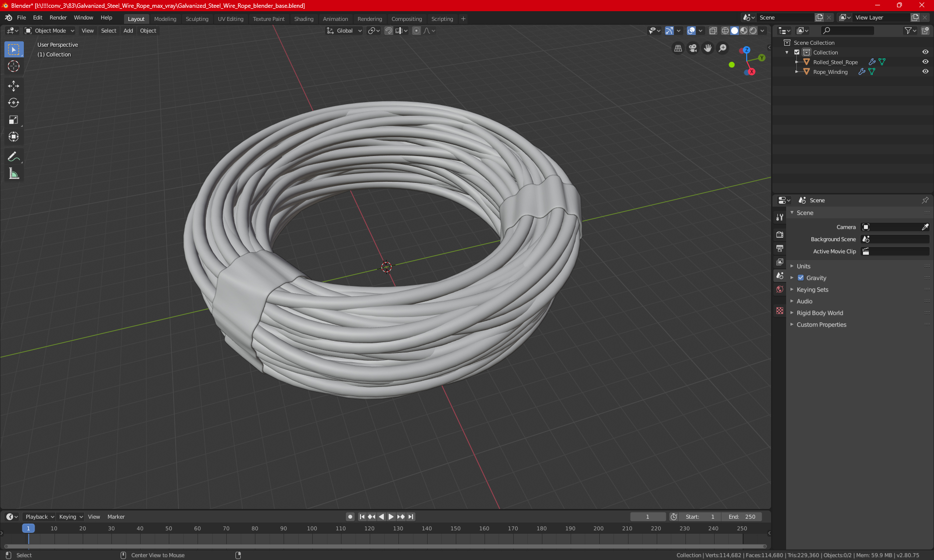Hide Rolled_Steel_Rope with eye icon
The image size is (934, 560).
tap(925, 62)
